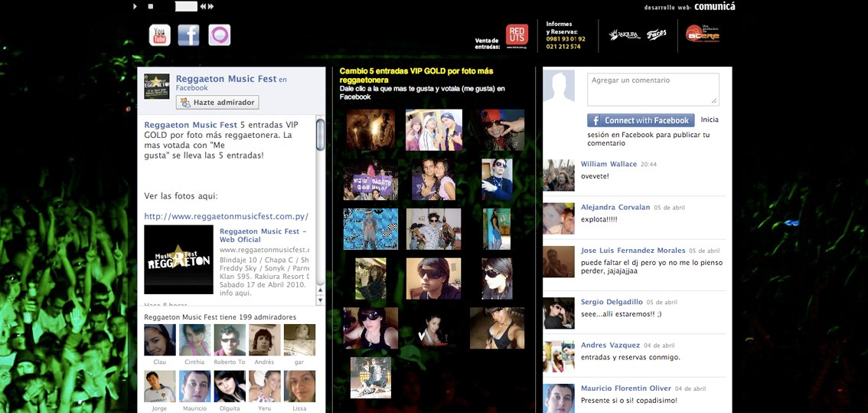Screen dimensions: 868x413
Task: Click Andres Vazquez's comment avatar
Action: click(559, 356)
